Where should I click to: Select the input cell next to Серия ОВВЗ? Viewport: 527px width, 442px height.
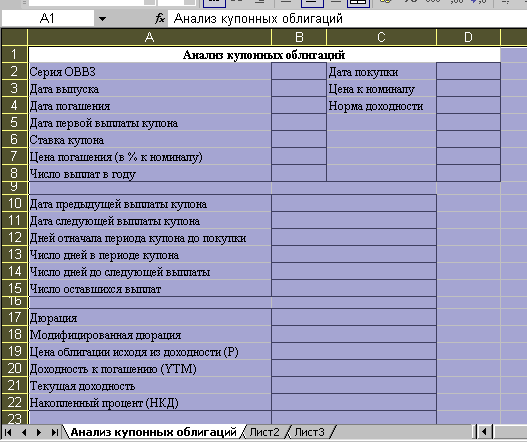pyautogui.click(x=299, y=71)
